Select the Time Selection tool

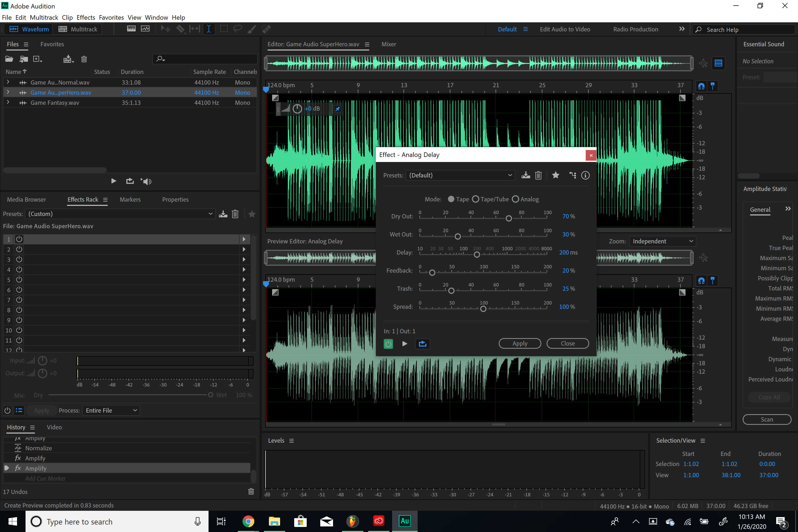click(209, 29)
